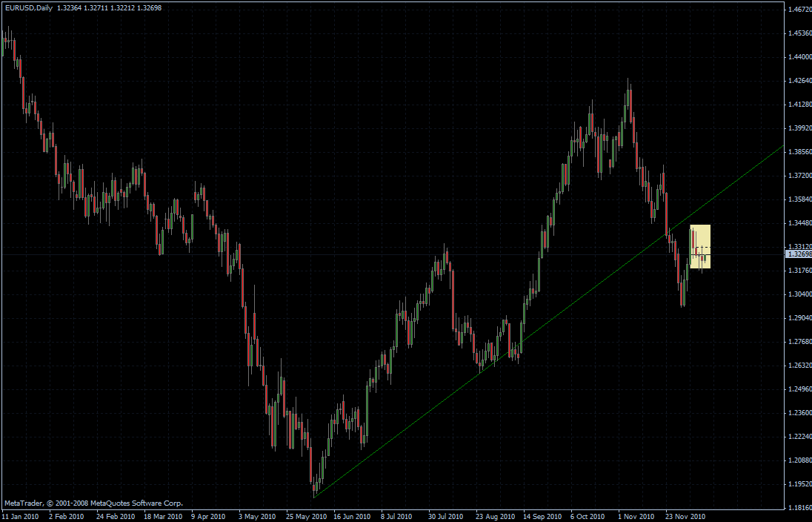Click the 1.35840 price axis label
This screenshot has width=812, height=522.
tap(800, 199)
